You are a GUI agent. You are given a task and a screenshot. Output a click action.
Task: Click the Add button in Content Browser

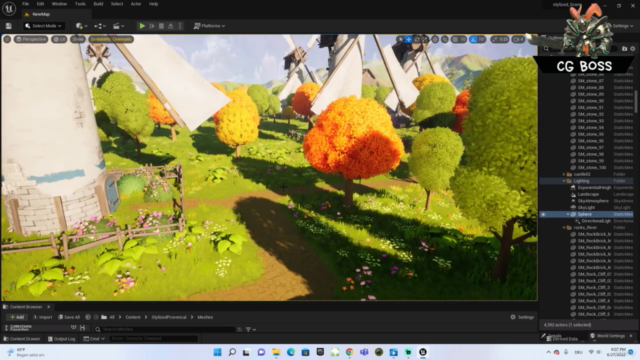(x=17, y=317)
